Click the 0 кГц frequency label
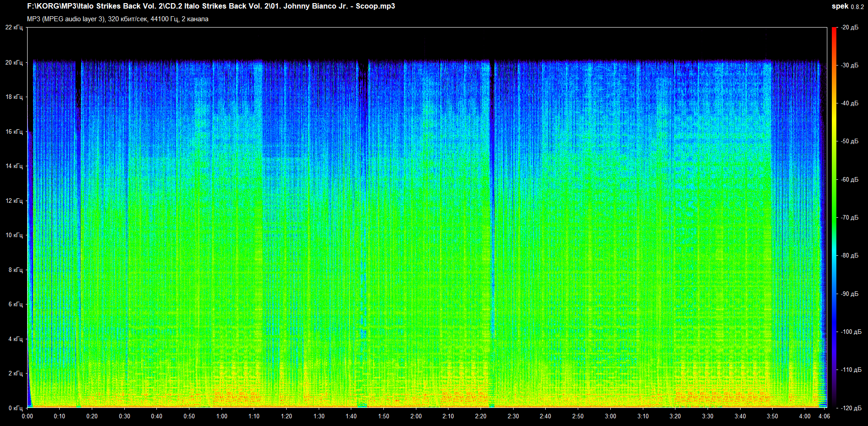Screen dimensions: 868x426 pos(15,408)
